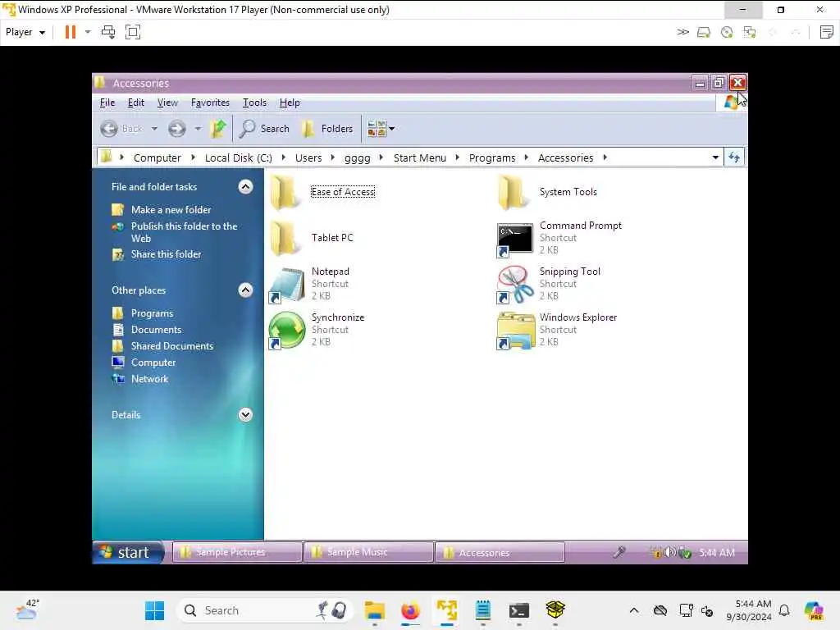The height and width of the screenshot is (630, 840).
Task: Toggle the Folders pane button
Action: coord(326,129)
